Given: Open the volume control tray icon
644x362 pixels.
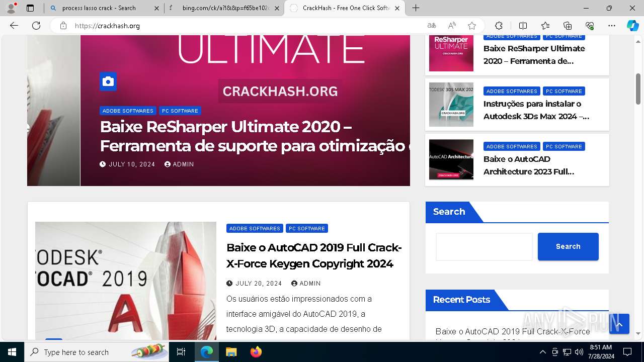Looking at the screenshot, I should [579, 352].
